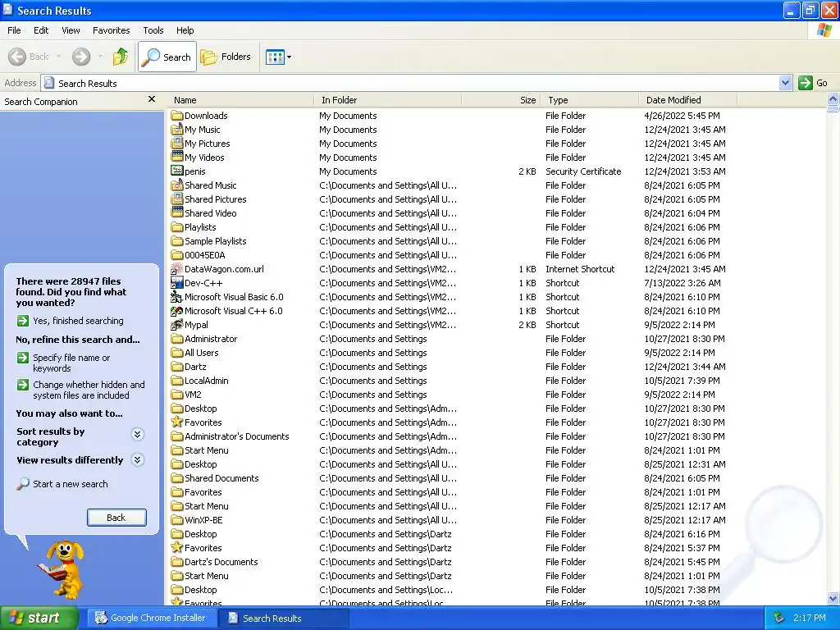Expand the Address bar dropdown
Image resolution: width=840 pixels, height=630 pixels.
click(785, 83)
